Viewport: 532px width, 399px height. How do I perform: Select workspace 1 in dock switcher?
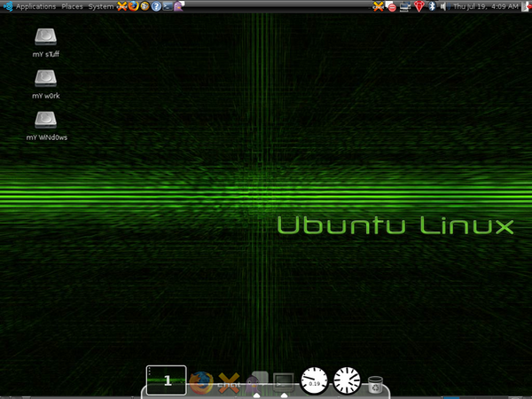[x=167, y=380]
